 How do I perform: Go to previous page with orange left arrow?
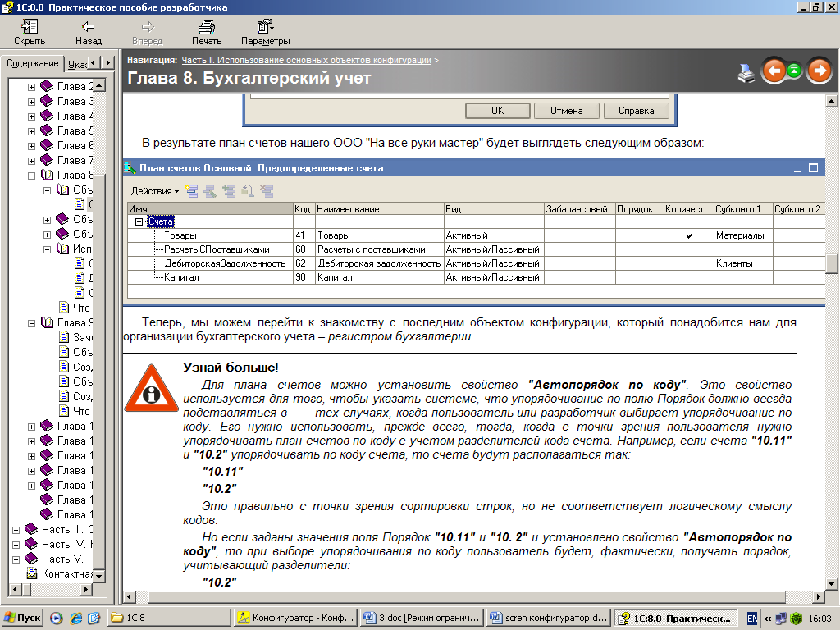pyautogui.click(x=773, y=71)
